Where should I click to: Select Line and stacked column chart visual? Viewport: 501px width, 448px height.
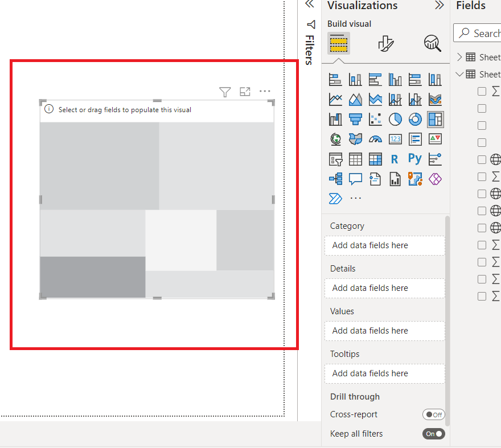(x=395, y=100)
